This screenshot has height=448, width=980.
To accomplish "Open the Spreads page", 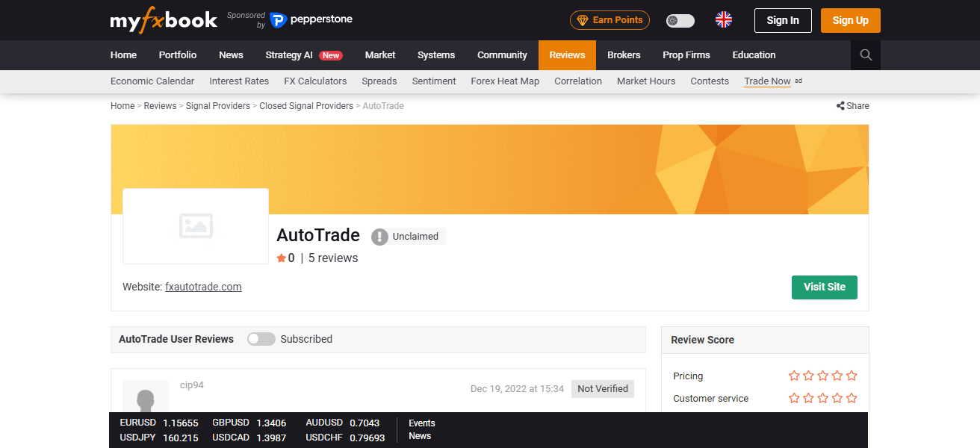I will [x=379, y=81].
